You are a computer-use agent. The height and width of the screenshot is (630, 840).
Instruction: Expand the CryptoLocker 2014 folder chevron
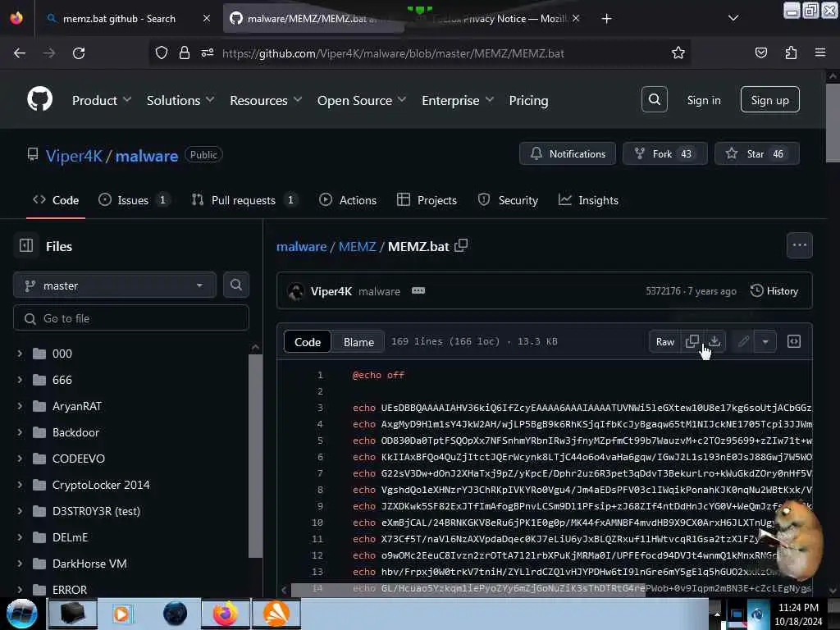tap(20, 485)
